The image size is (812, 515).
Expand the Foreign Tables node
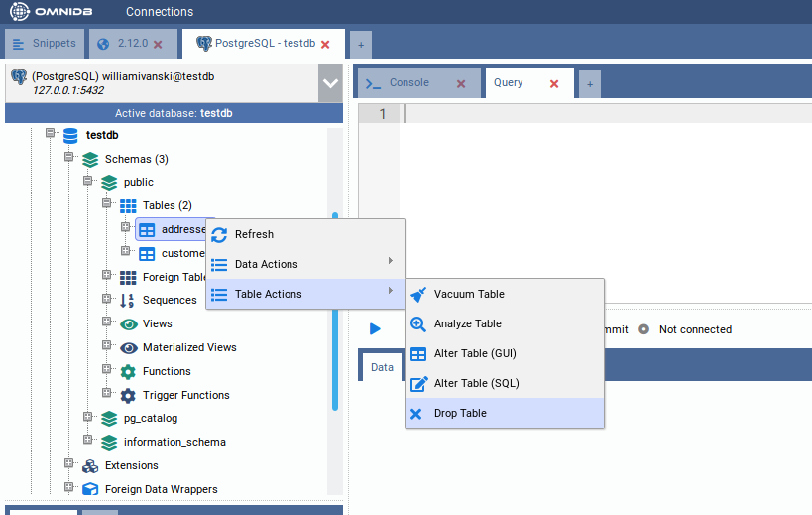pos(107,275)
